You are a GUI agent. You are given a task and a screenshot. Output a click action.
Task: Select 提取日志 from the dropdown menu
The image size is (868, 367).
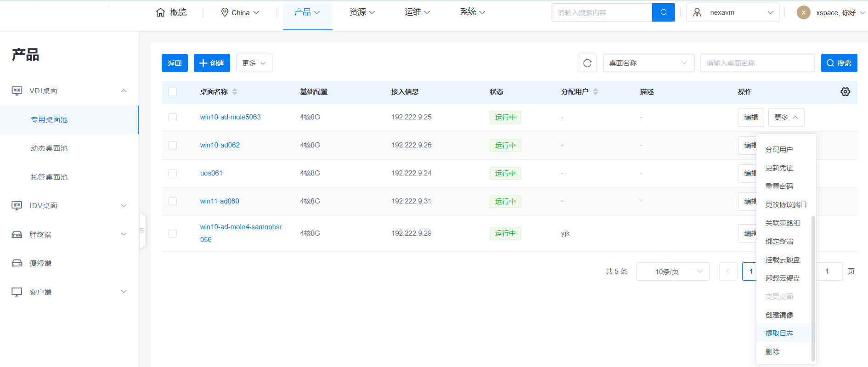[779, 333]
